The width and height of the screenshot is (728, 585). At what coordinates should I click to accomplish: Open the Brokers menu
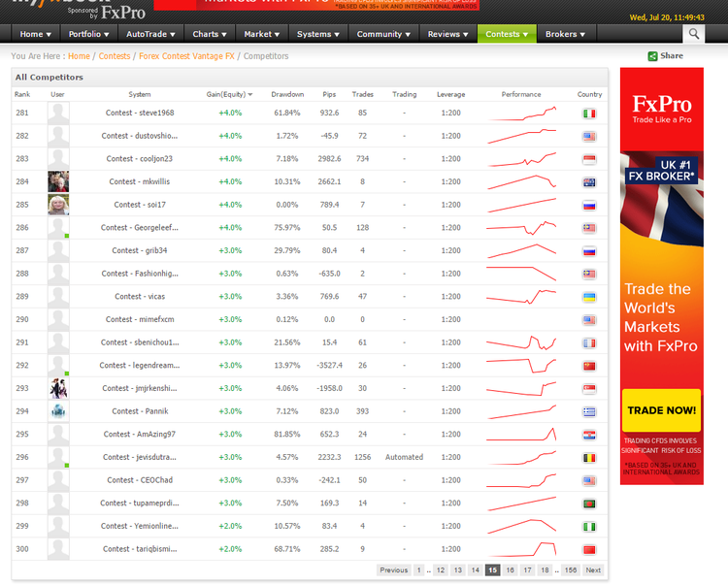click(x=566, y=34)
